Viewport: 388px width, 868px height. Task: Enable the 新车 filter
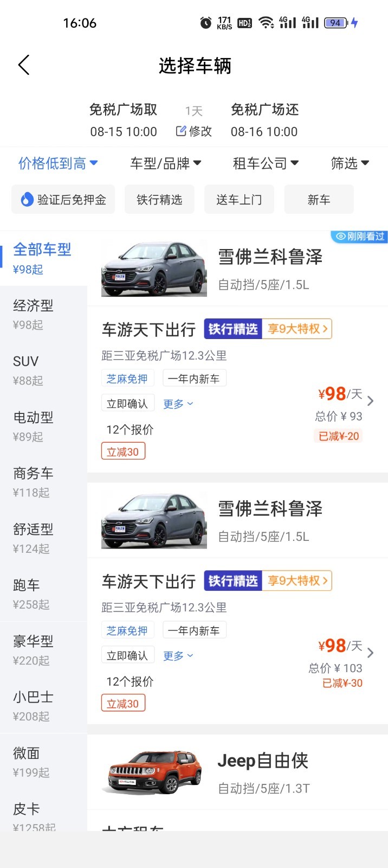point(319,199)
